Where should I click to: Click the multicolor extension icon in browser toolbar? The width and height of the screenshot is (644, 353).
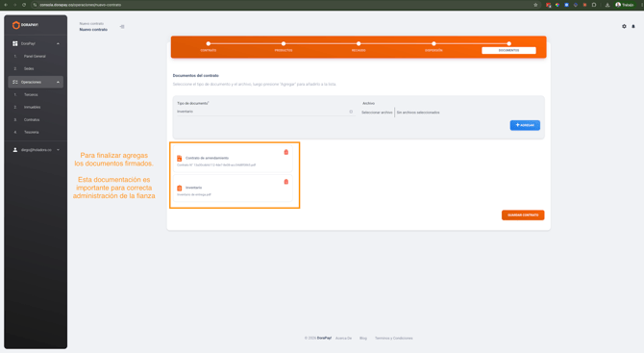click(557, 5)
